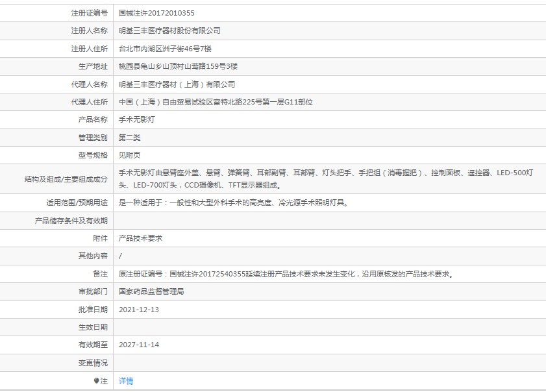The image size is (546, 392).
Task: Select management category 第二类
Action: coord(130,138)
